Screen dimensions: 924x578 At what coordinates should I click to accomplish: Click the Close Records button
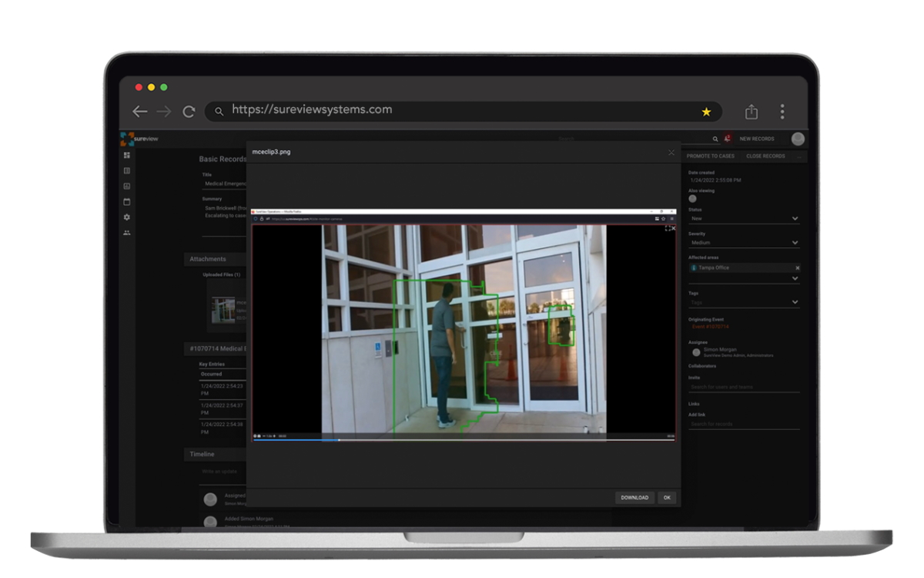point(765,156)
